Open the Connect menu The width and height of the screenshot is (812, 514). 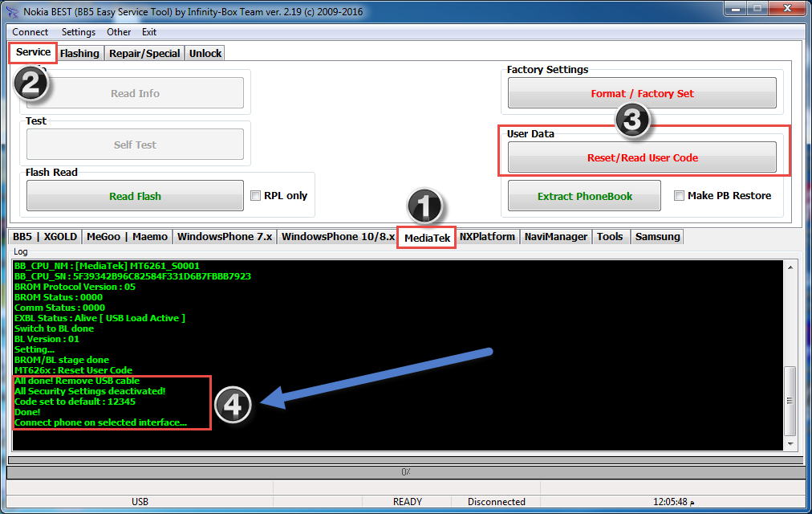pos(30,32)
